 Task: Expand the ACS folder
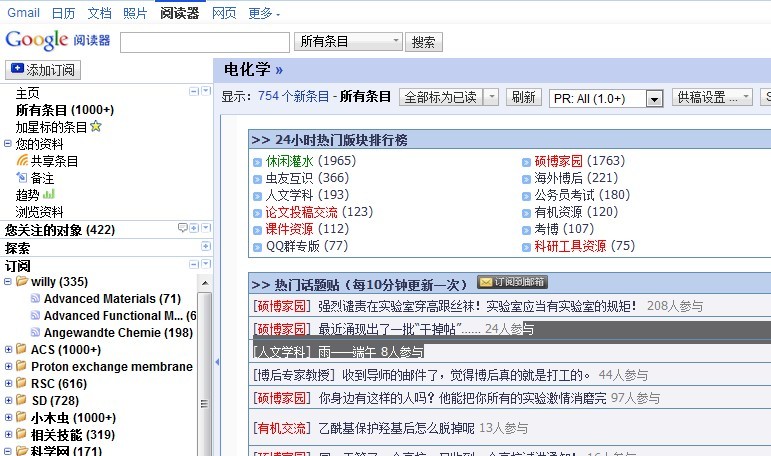coord(8,349)
